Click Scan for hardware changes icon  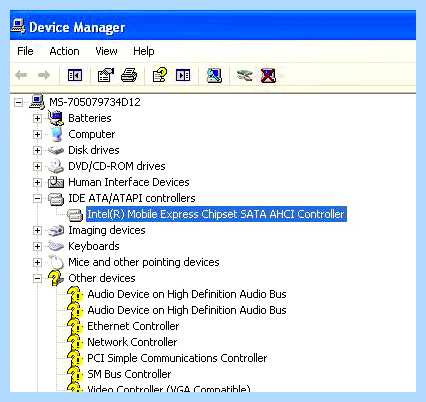click(x=214, y=75)
